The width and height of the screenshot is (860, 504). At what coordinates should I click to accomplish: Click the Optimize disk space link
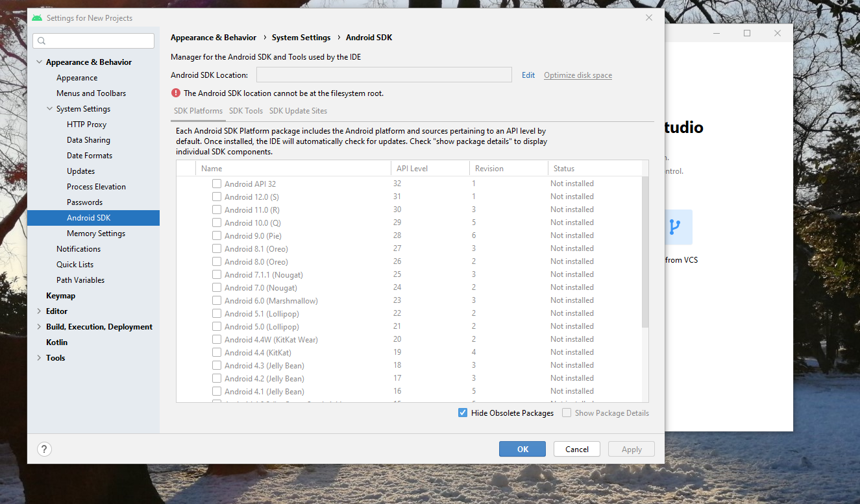pos(578,75)
